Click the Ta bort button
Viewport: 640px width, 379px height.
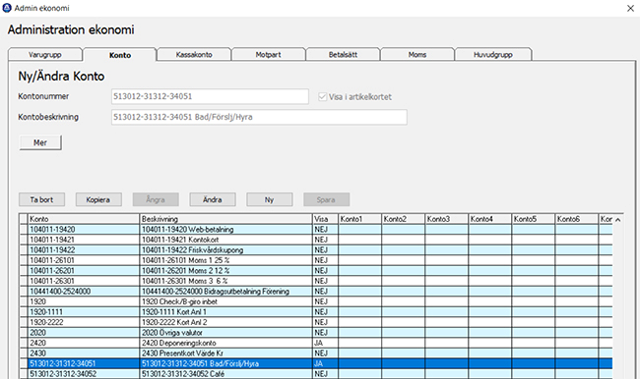42,199
